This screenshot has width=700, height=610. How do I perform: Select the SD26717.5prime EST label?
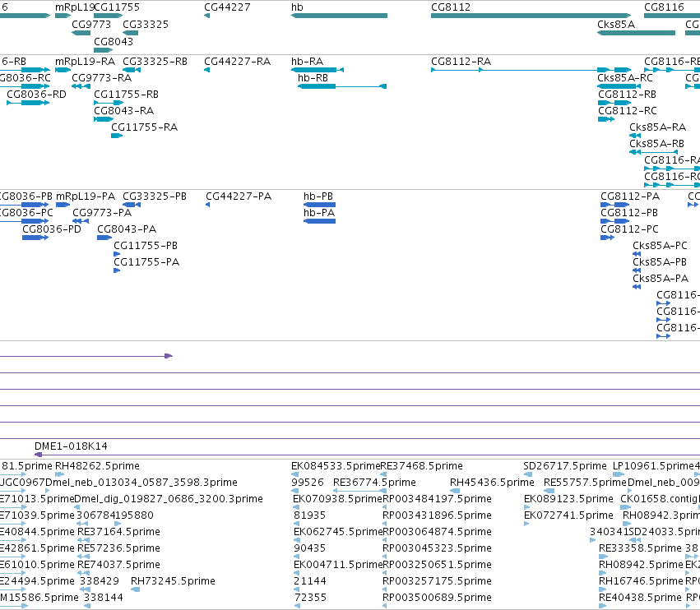point(565,466)
